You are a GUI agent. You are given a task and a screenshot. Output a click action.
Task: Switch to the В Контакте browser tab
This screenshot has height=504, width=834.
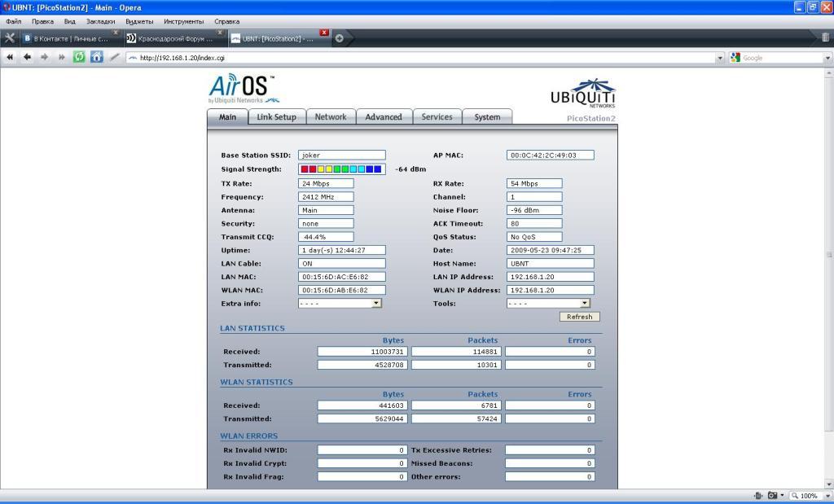pos(70,38)
